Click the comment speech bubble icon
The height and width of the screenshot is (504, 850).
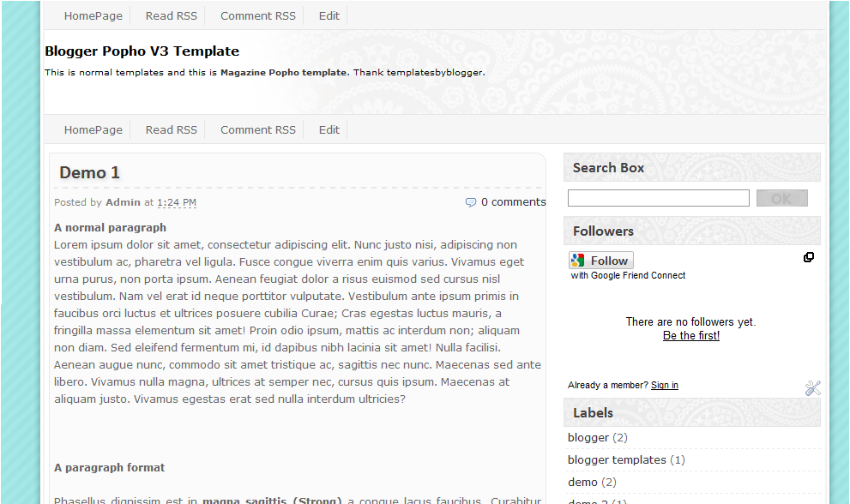(470, 201)
